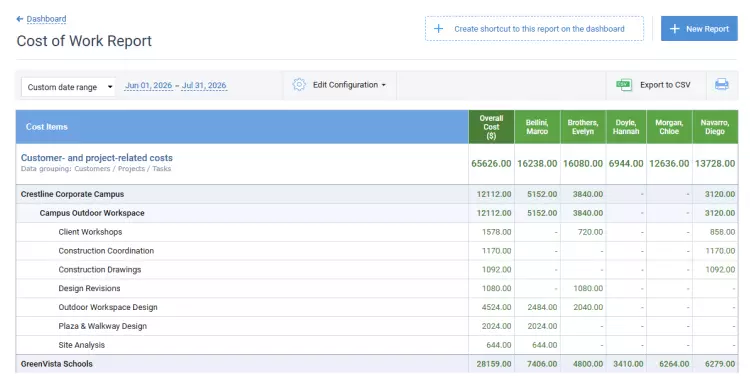Screen dimensions: 750x380
Task: Open the Custom date range dropdown
Action: pos(68,87)
